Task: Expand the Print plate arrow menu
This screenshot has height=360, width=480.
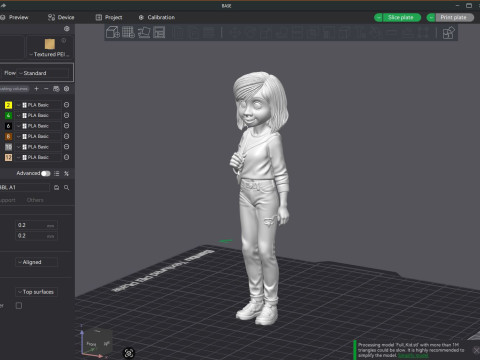Action: tap(431, 17)
